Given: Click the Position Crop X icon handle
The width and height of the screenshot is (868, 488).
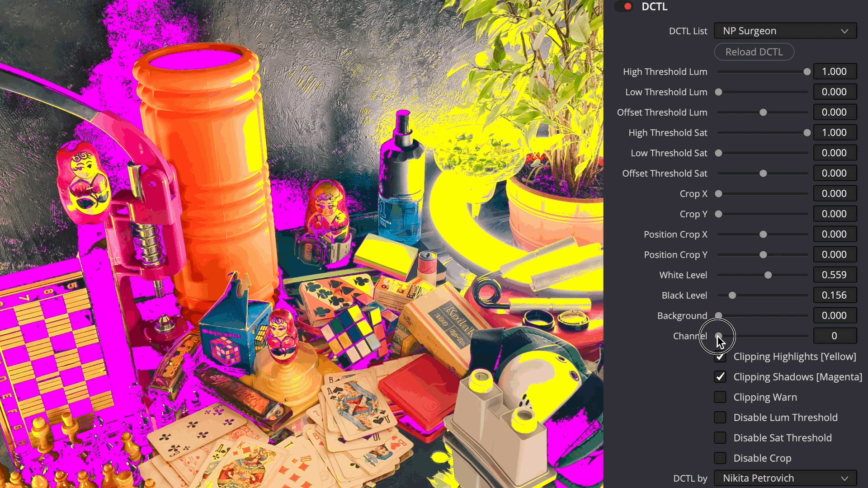Looking at the screenshot, I should tap(764, 234).
